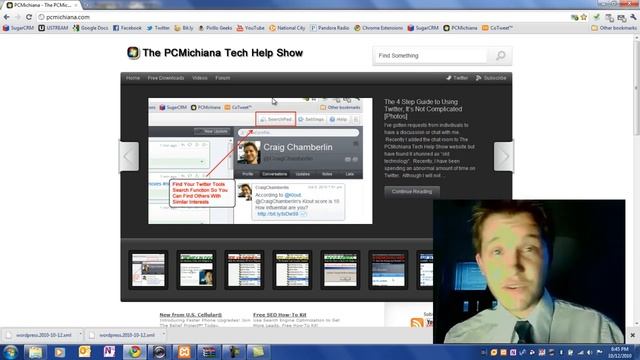Open the Bit.ly bookmark
This screenshot has height=360, width=640.
coord(184,28)
